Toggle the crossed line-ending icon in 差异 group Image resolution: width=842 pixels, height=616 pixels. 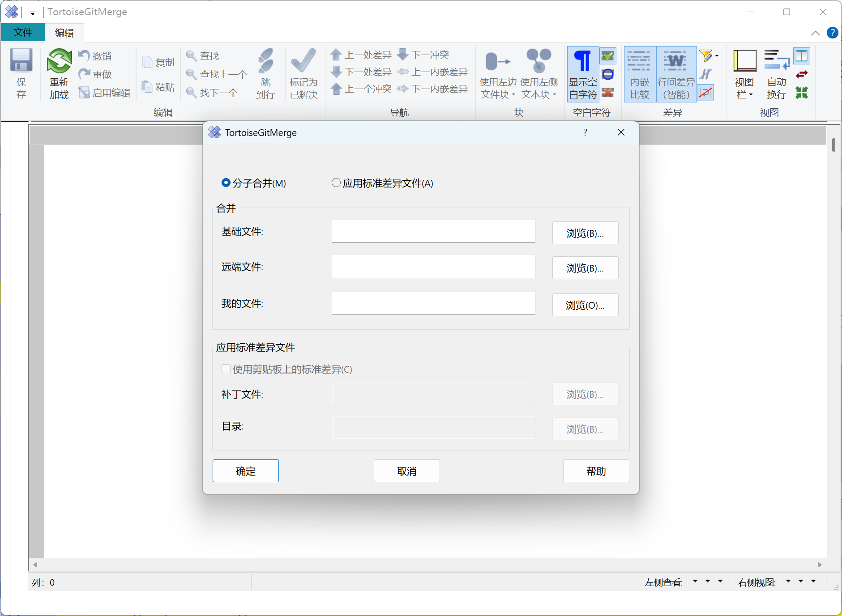coord(705,93)
